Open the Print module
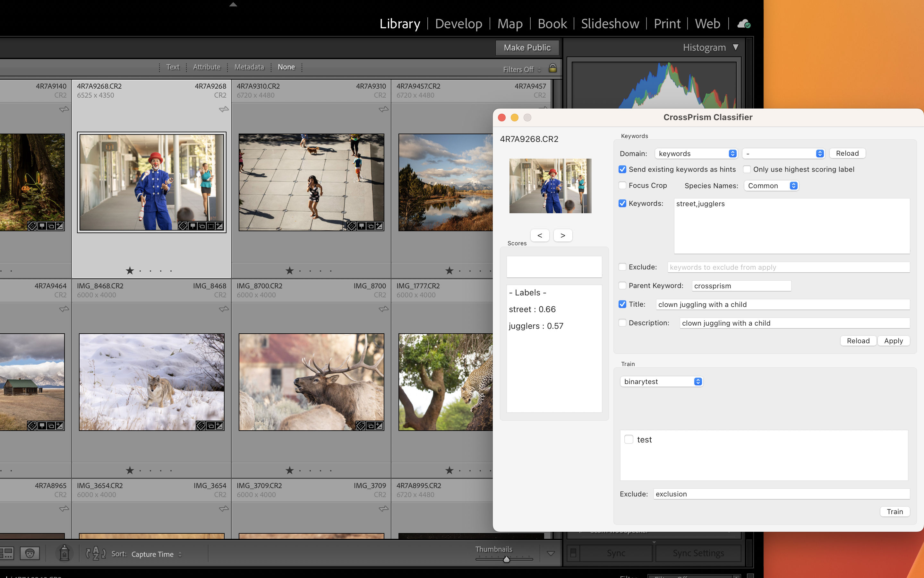 click(667, 24)
